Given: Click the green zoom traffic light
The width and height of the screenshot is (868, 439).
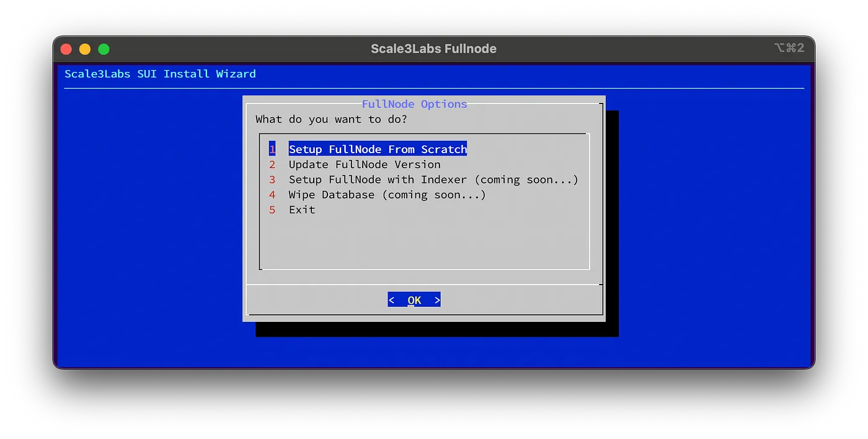Looking at the screenshot, I should [104, 48].
